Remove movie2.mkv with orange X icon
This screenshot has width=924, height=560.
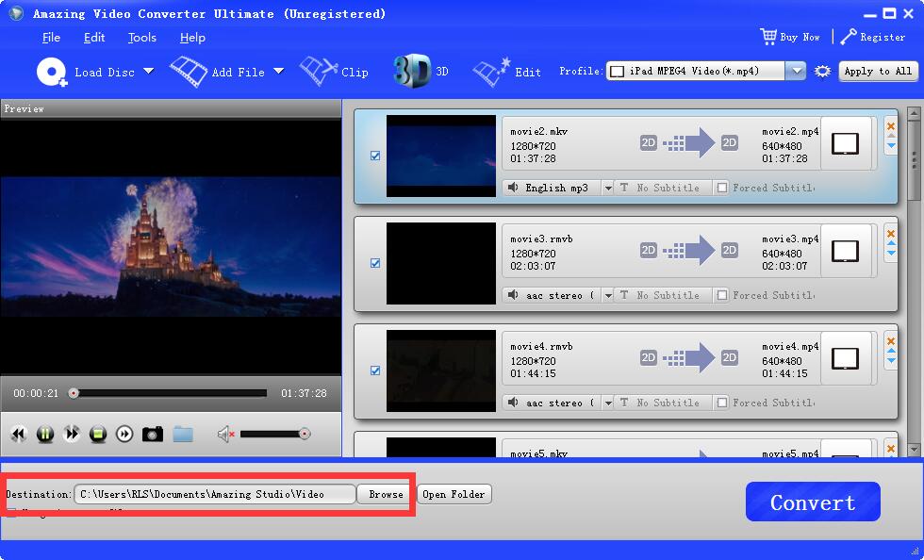tap(891, 125)
